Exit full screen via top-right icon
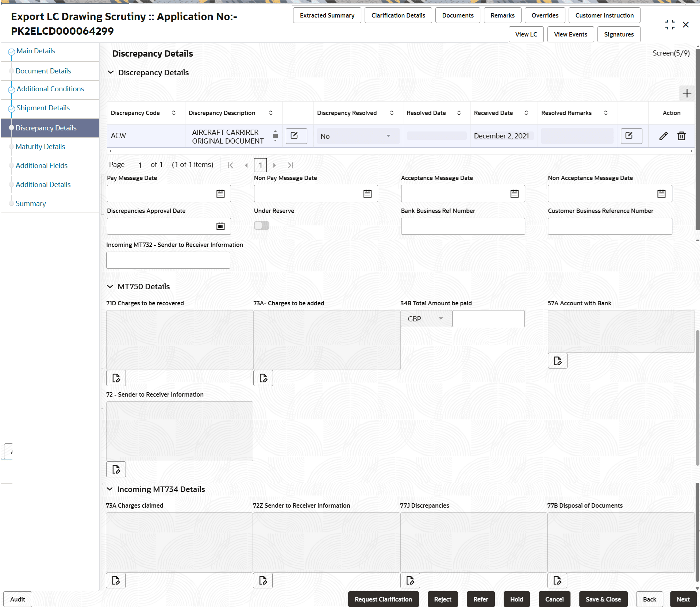Screen dimensions: 700x607 (x=670, y=24)
